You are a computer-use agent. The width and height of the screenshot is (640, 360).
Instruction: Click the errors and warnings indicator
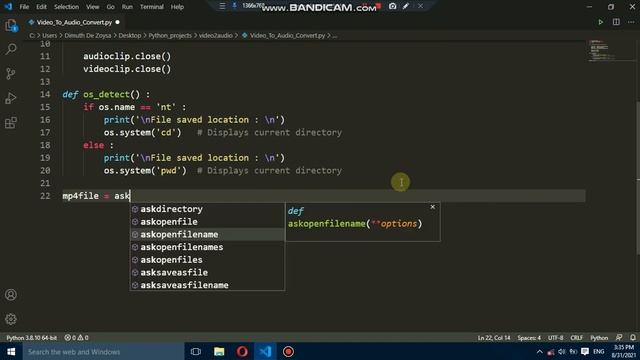click(x=76, y=338)
